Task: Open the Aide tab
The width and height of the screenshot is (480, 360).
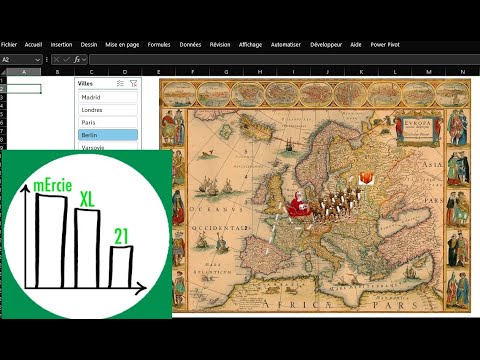Action: [356, 45]
